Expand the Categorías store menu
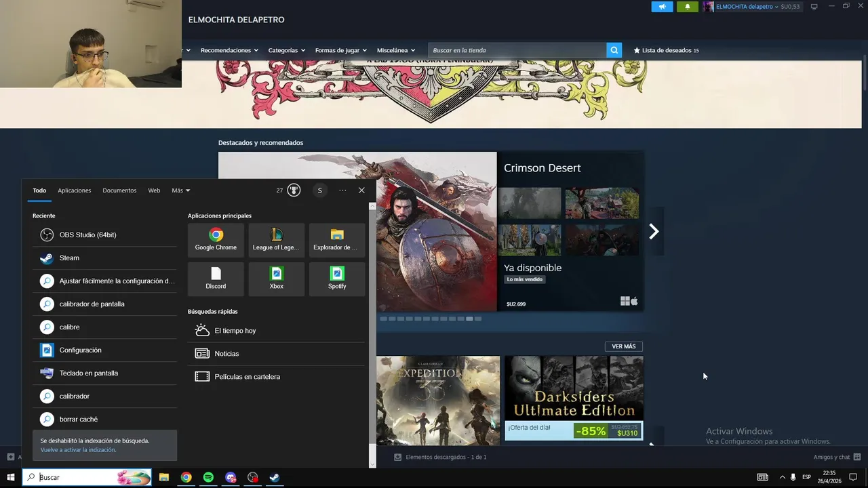Viewport: 868px width, 488px height. click(x=286, y=50)
